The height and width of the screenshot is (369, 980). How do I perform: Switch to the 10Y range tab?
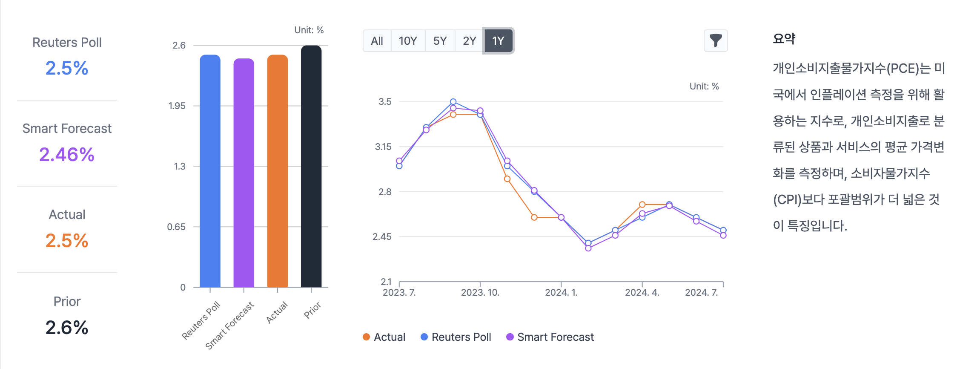407,41
